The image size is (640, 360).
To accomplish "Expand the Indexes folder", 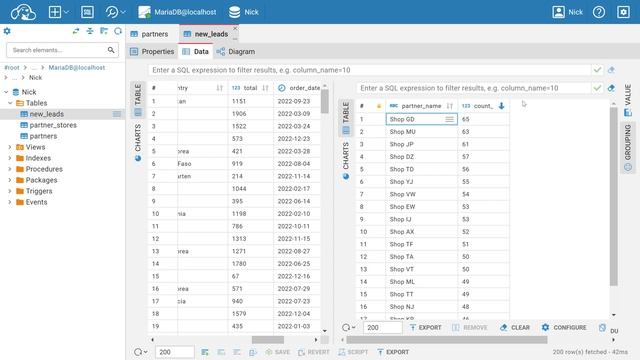I will click(x=10, y=158).
